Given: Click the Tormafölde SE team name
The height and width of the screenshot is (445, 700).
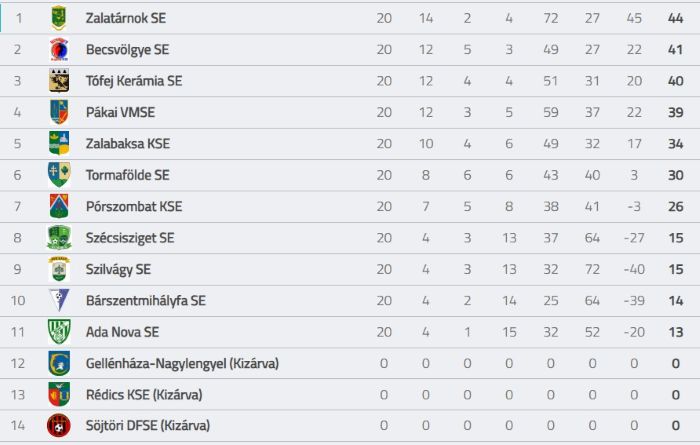Looking at the screenshot, I should [x=128, y=175].
